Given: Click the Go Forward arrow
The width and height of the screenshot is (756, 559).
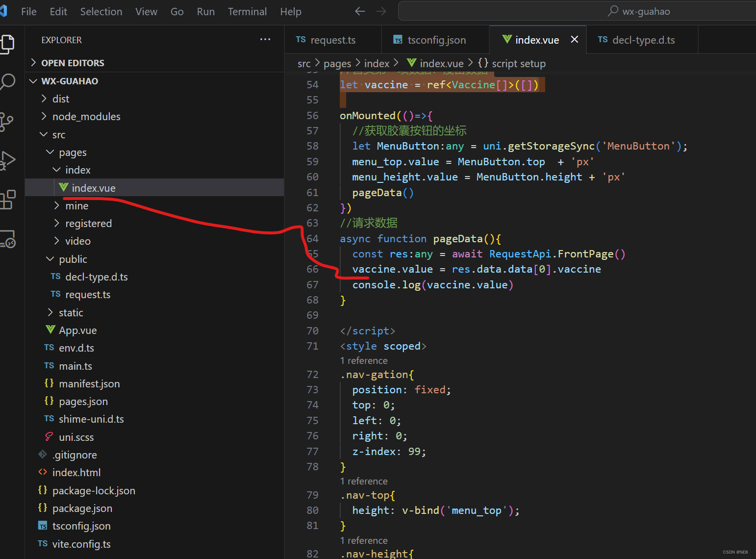Looking at the screenshot, I should (x=381, y=11).
